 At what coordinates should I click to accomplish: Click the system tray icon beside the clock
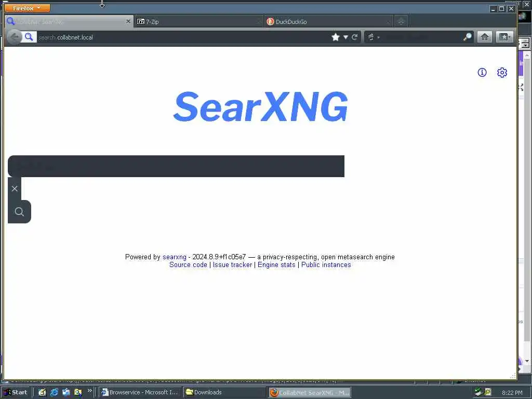488,392
